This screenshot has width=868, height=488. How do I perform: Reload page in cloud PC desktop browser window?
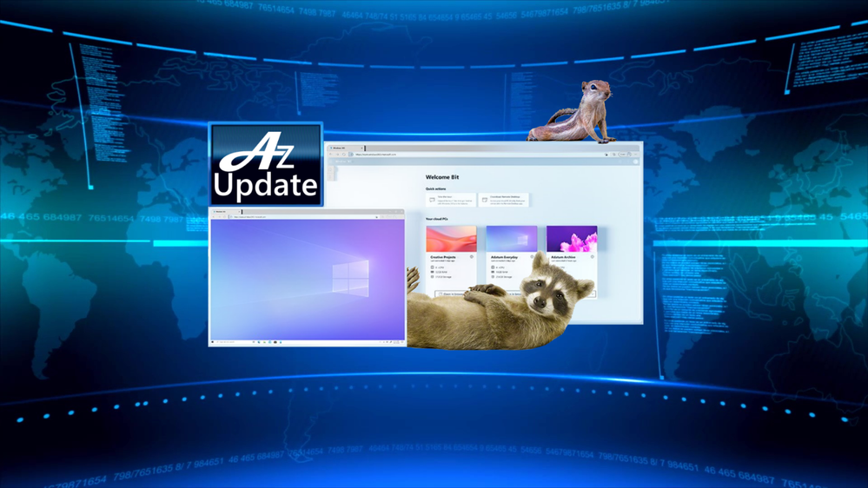click(x=225, y=217)
